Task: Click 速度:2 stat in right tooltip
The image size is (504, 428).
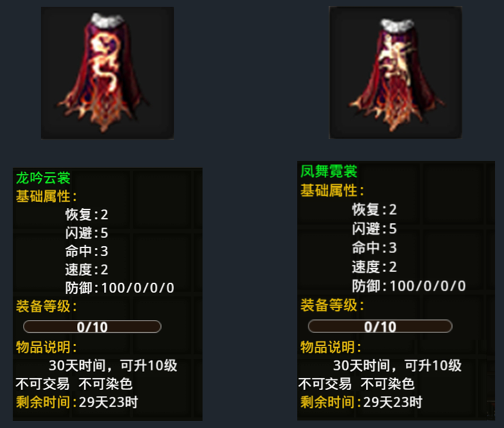Action: pos(374,267)
